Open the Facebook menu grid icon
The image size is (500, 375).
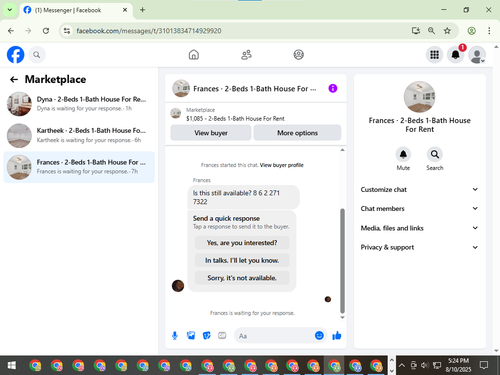tap(434, 55)
